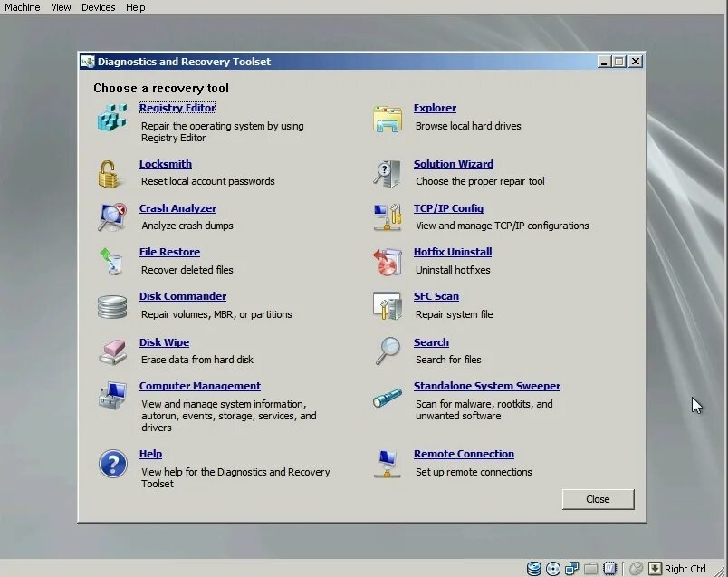The width and height of the screenshot is (728, 577).
Task: Click the 'Reset local account passwords' description
Action: point(208,181)
